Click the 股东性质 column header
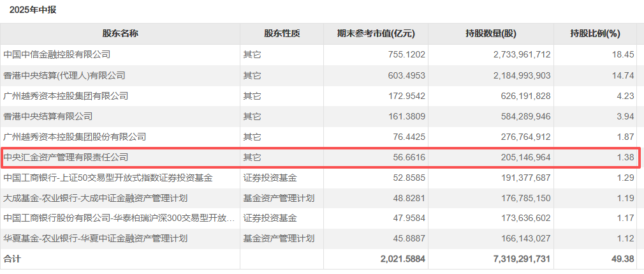The height and width of the screenshot is (274, 644). pyautogui.click(x=282, y=34)
